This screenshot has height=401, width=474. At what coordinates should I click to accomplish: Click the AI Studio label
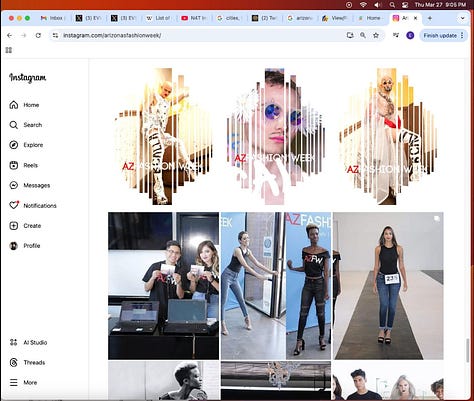[35, 342]
